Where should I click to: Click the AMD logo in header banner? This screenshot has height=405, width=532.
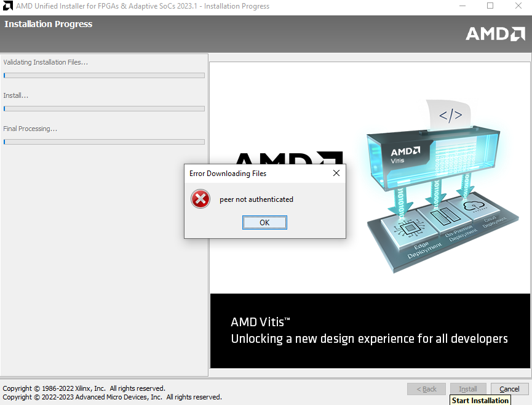point(495,34)
